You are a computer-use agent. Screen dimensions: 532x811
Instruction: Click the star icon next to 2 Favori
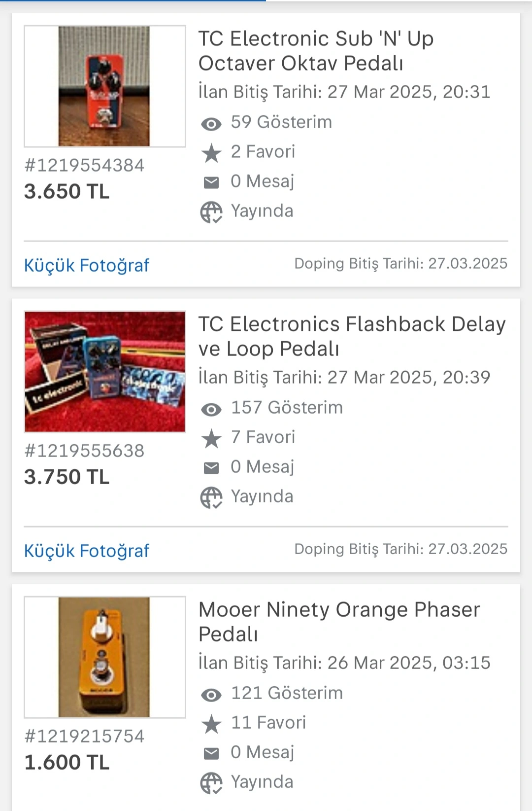(211, 153)
